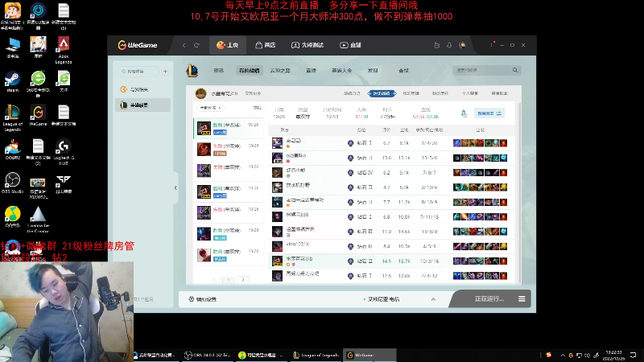
Task: Open the 360 browser desktop shortcut
Action: coord(38,84)
